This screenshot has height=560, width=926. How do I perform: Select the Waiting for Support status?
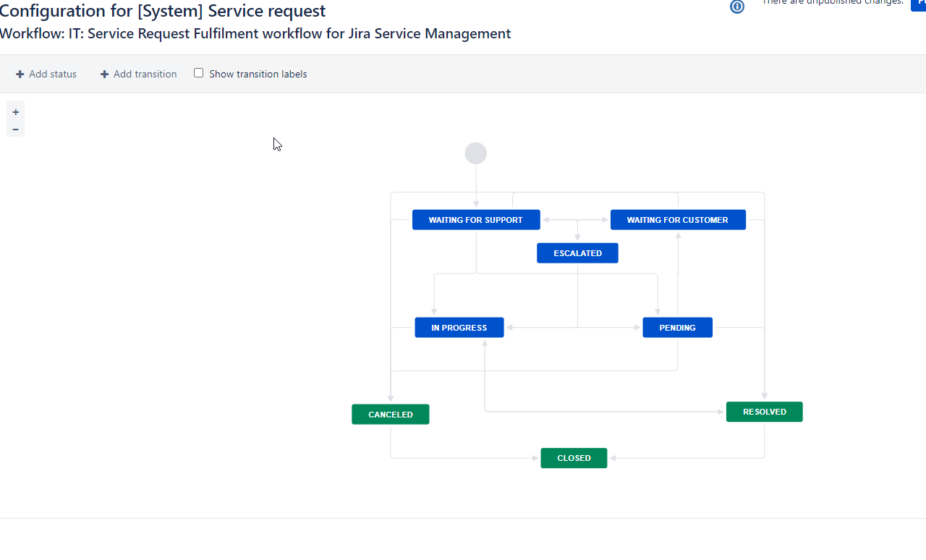click(x=476, y=220)
